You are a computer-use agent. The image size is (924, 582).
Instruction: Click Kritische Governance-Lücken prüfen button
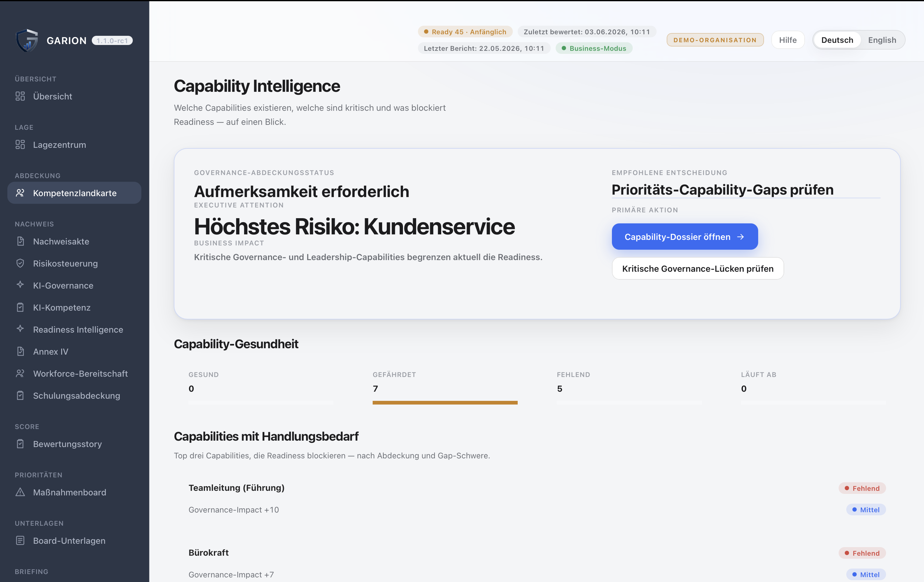698,269
